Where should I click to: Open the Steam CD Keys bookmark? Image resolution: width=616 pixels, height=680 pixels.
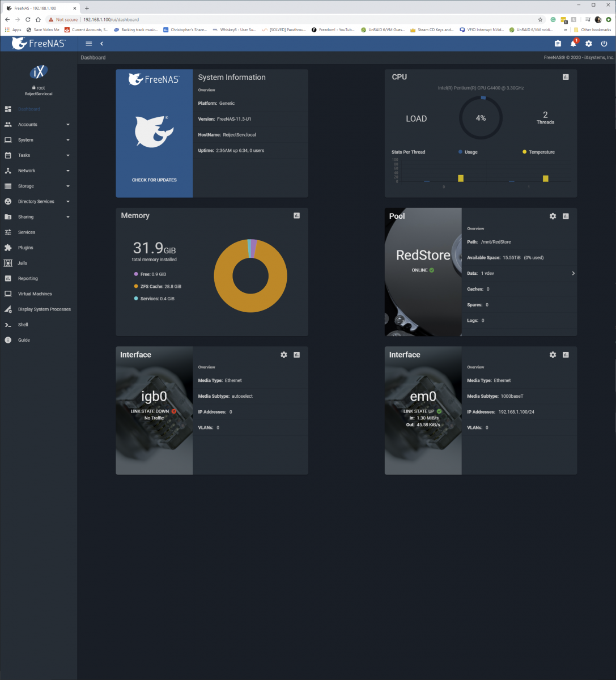[x=431, y=29]
